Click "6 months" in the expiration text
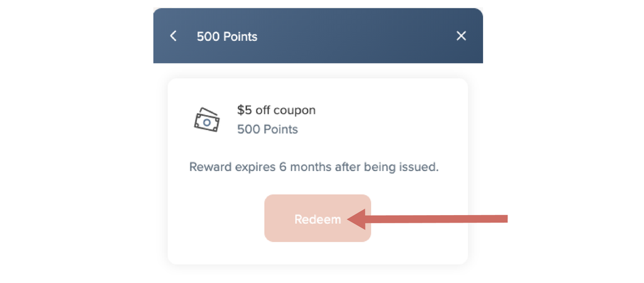The image size is (644, 283). coord(308,167)
